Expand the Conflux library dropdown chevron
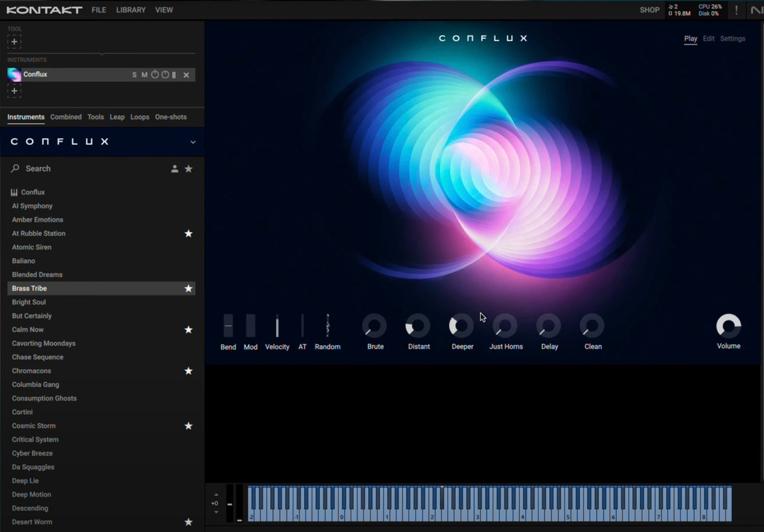 click(x=193, y=142)
